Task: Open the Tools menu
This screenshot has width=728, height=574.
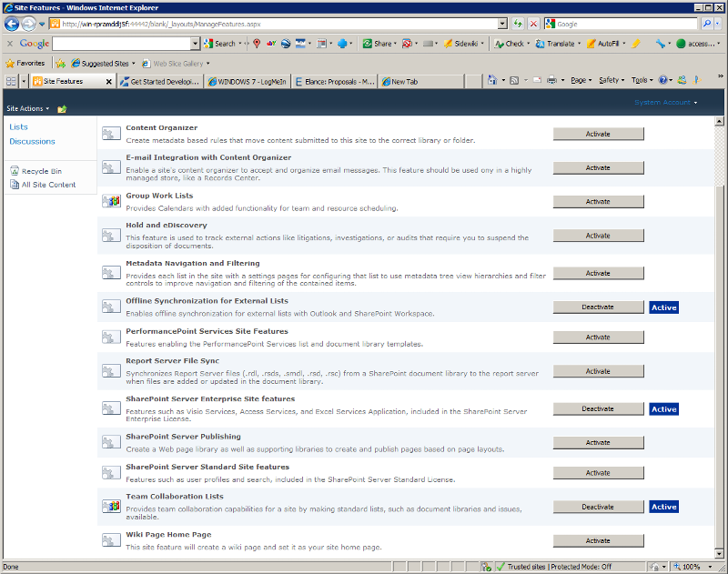Action: (642, 80)
